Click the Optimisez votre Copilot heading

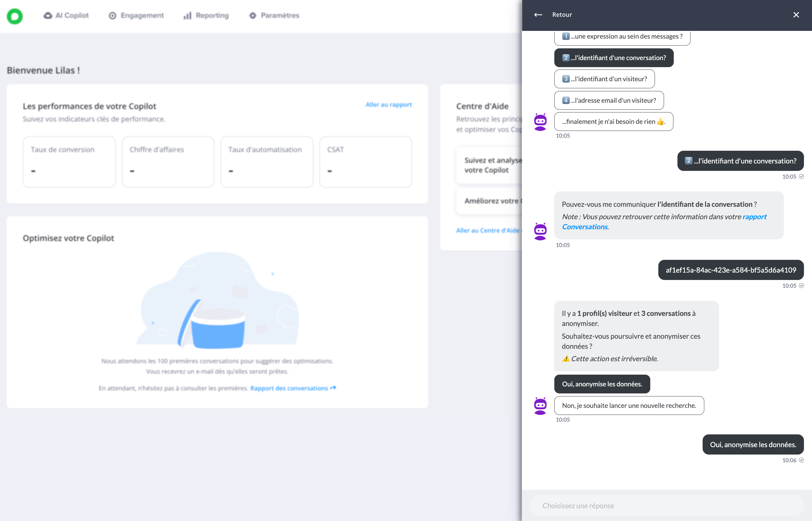tap(68, 238)
